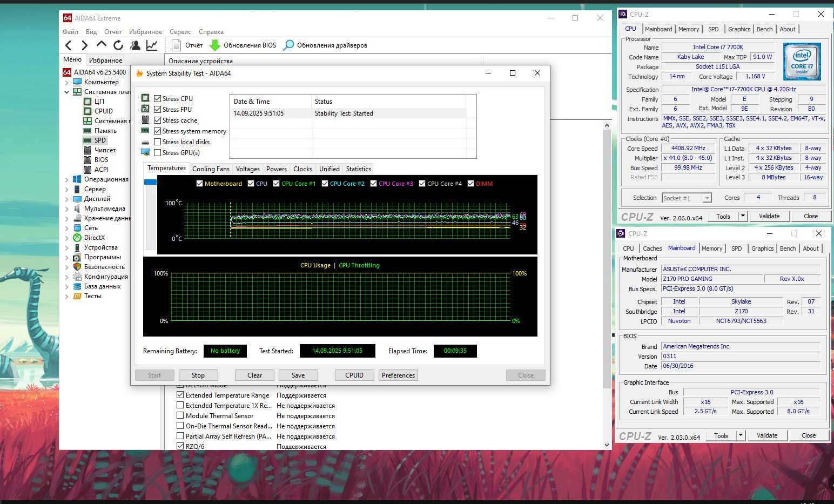This screenshot has width=834, height=504.
Task: Click the disk icon beside Stress local disks
Action: click(145, 142)
